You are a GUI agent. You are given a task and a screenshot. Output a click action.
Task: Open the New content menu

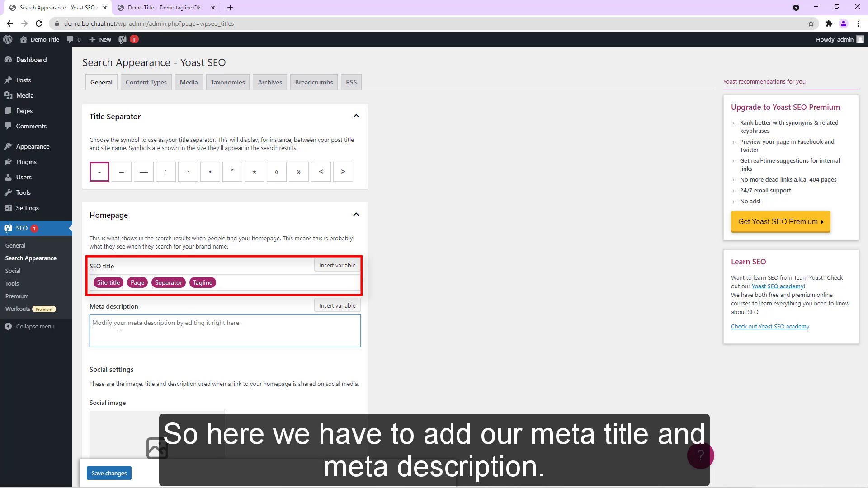click(100, 39)
